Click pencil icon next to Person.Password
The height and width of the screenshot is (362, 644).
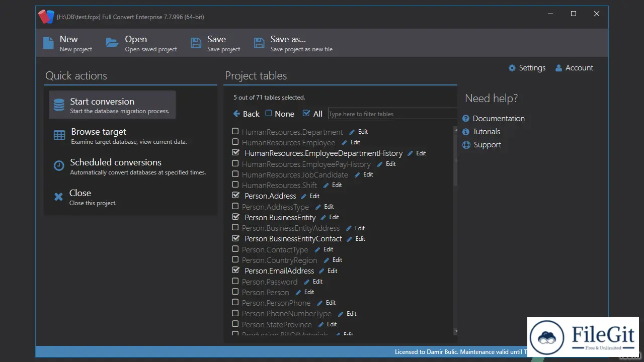[x=307, y=282]
